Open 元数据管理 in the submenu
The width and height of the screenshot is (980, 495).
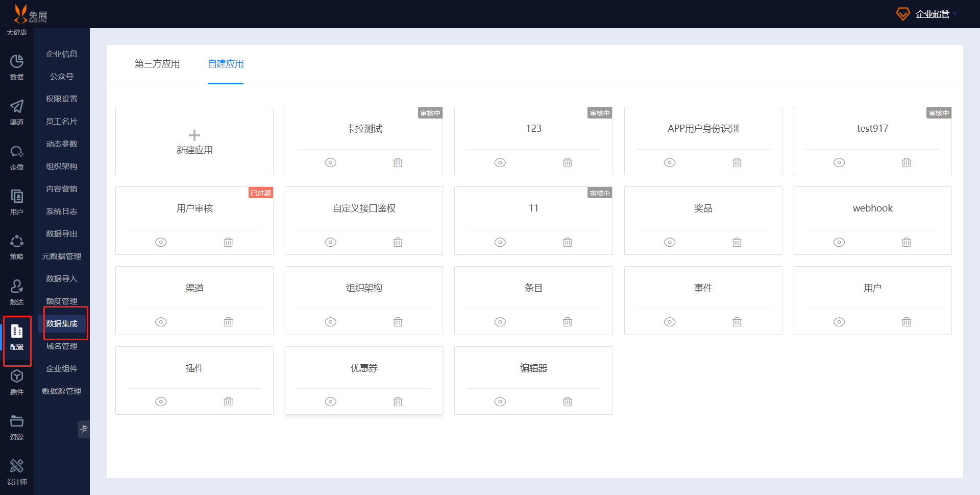[x=62, y=256]
